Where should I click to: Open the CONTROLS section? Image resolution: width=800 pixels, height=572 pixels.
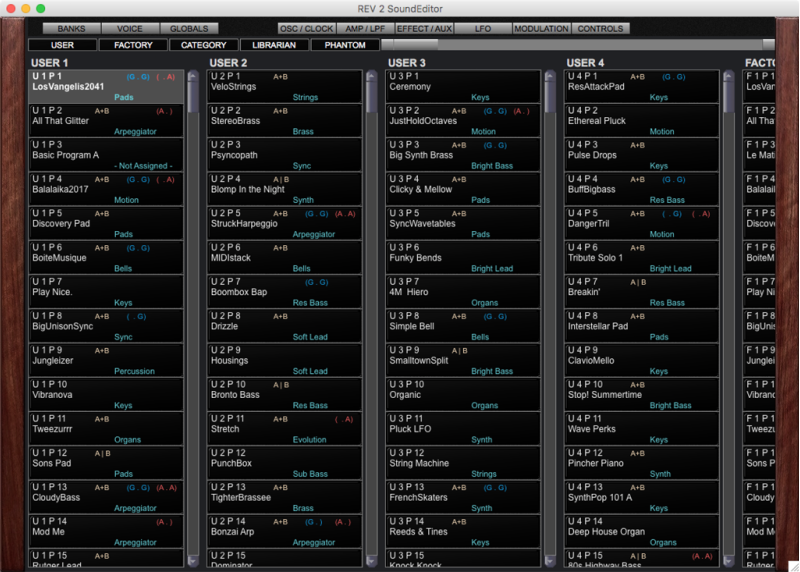click(x=600, y=29)
